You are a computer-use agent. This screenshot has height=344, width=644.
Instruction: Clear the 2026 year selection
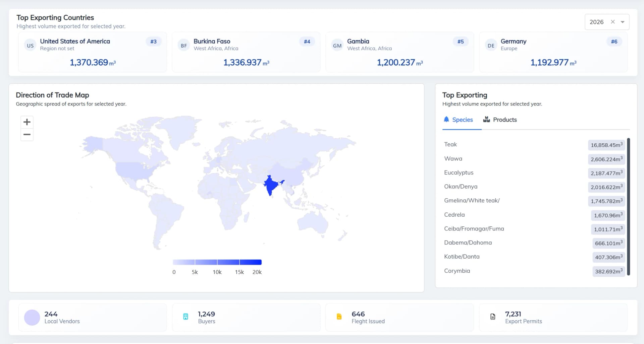pyautogui.click(x=612, y=22)
